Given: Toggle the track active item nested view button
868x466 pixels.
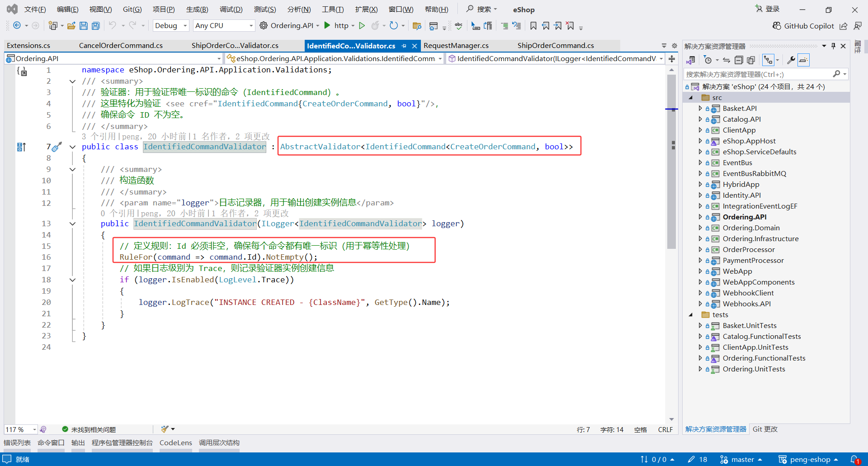Looking at the screenshot, I should point(768,60).
